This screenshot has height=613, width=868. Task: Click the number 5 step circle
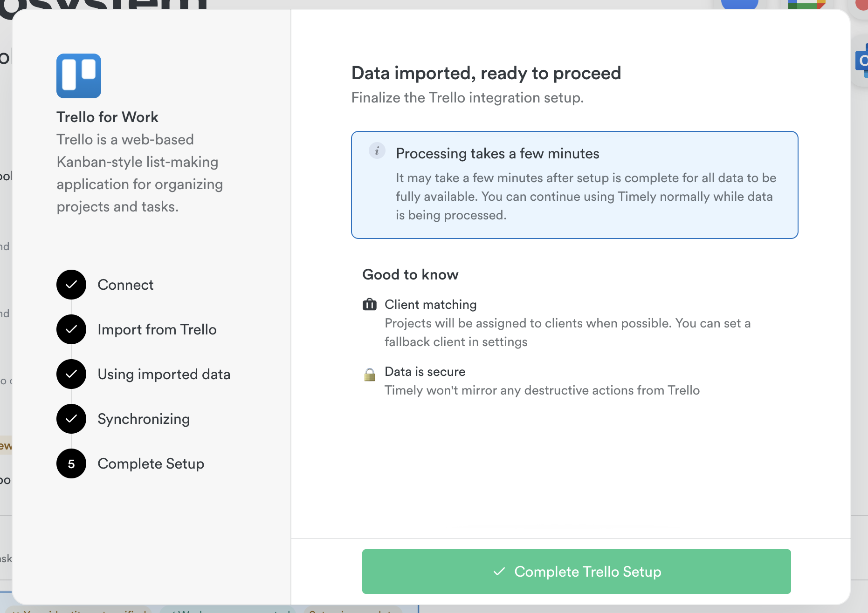pyautogui.click(x=71, y=463)
